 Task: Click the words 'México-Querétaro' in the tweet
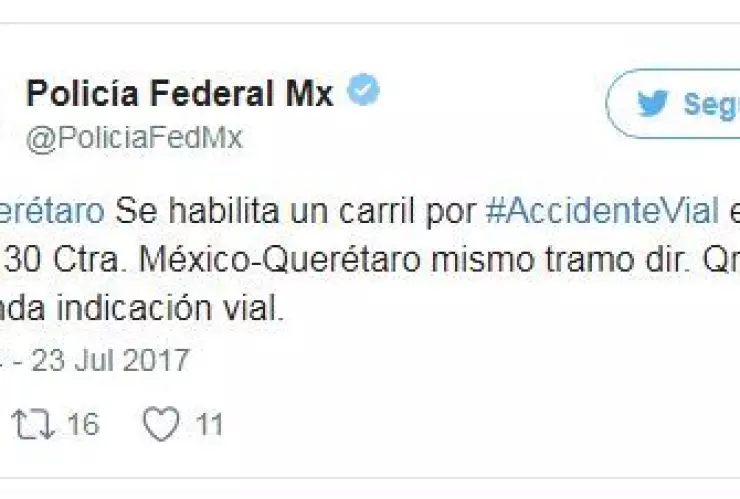280,260
